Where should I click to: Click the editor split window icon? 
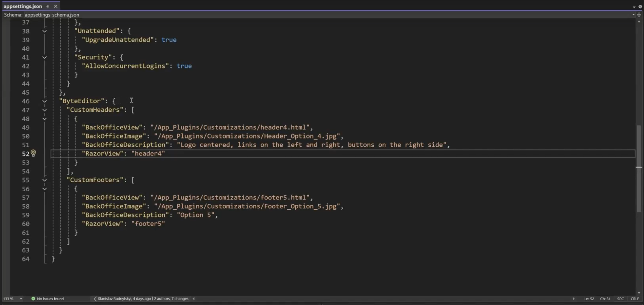click(639, 15)
